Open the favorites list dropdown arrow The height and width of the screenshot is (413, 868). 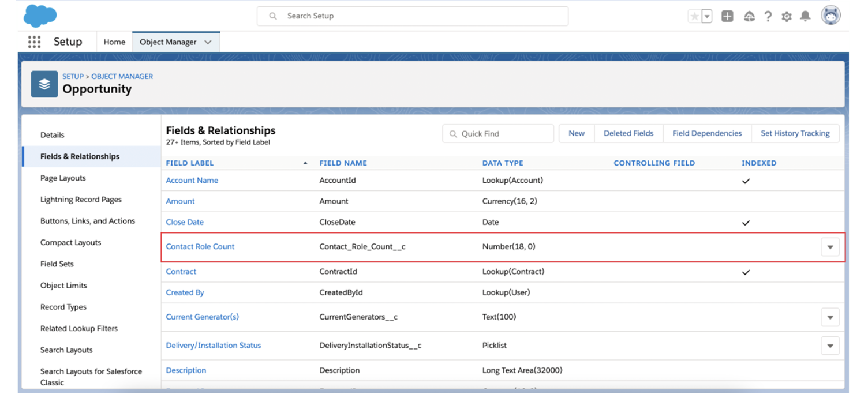(x=707, y=17)
